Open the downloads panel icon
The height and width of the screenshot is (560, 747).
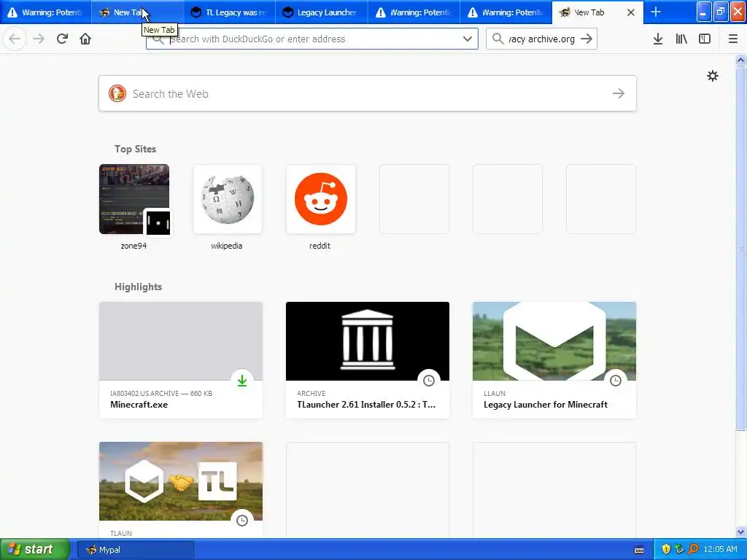click(x=658, y=39)
